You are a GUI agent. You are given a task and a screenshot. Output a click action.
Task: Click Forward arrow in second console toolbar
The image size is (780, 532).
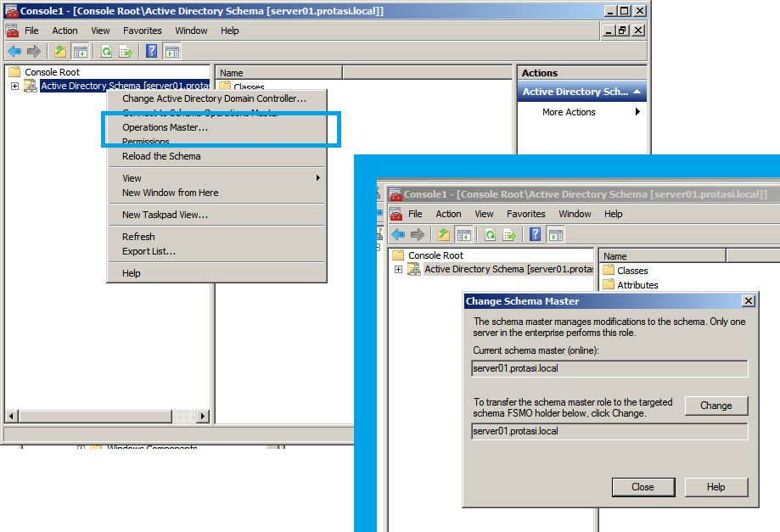click(x=418, y=234)
